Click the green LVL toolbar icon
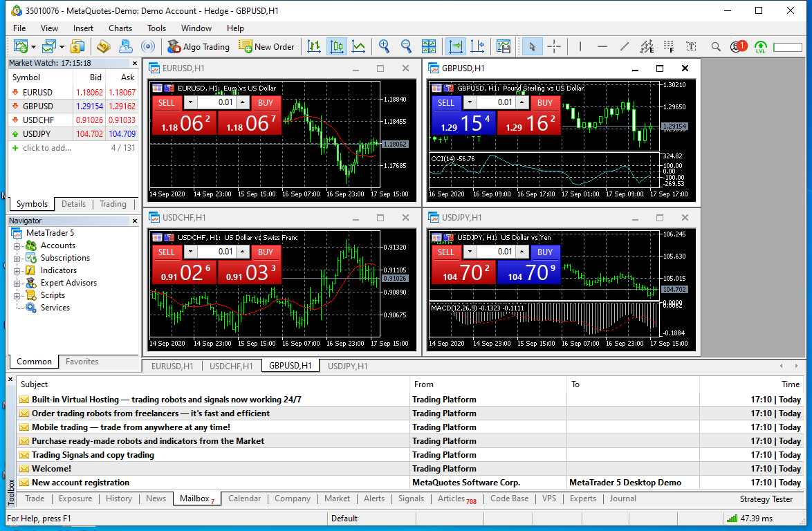The width and height of the screenshot is (812, 531). click(761, 47)
